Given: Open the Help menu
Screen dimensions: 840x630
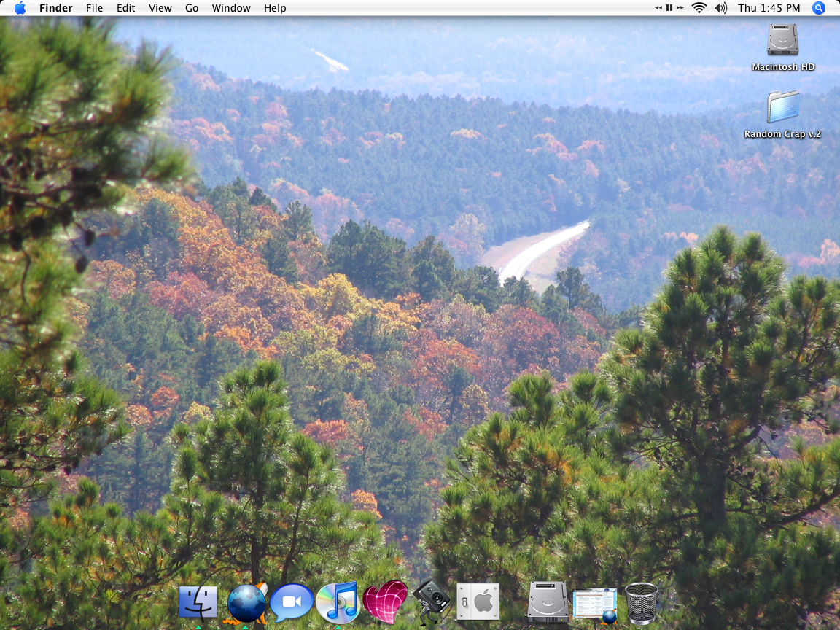Looking at the screenshot, I should tap(275, 8).
